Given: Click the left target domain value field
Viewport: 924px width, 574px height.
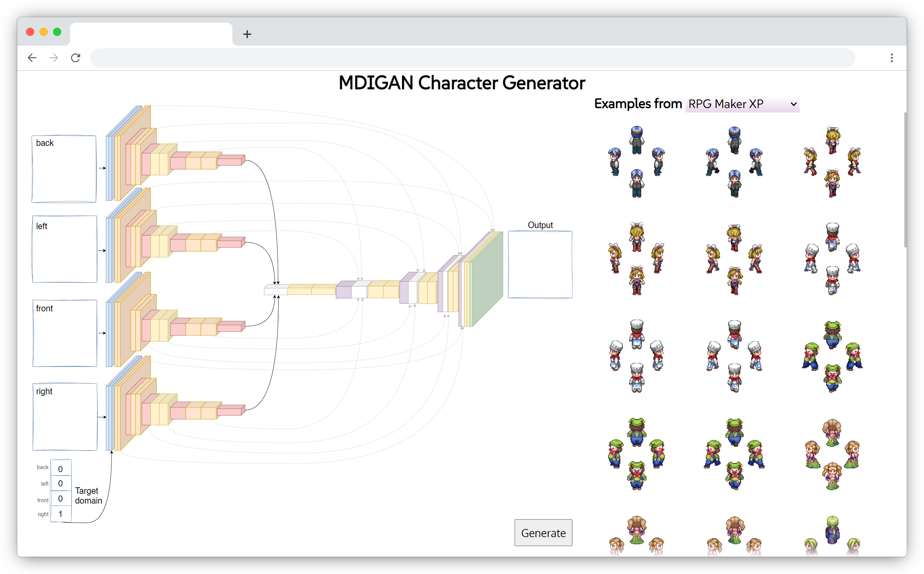Looking at the screenshot, I should tap(61, 484).
